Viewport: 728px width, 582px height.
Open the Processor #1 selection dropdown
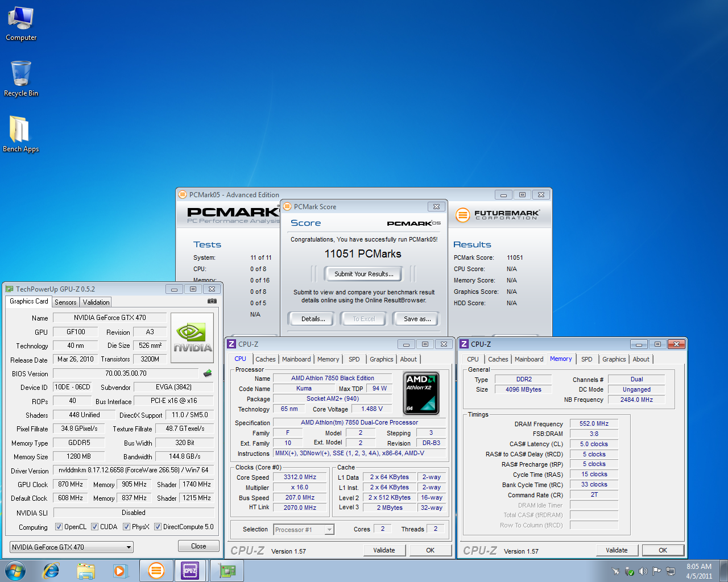coord(303,530)
